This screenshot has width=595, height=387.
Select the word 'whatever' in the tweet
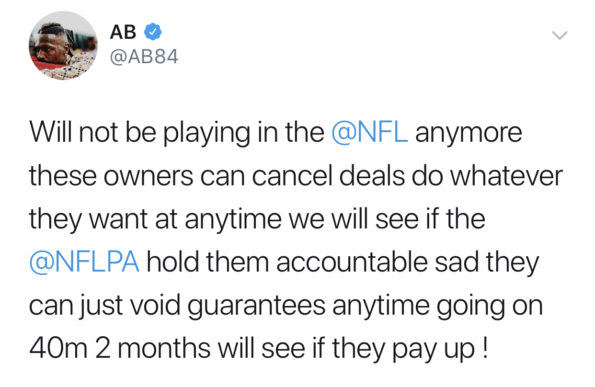pos(506,176)
